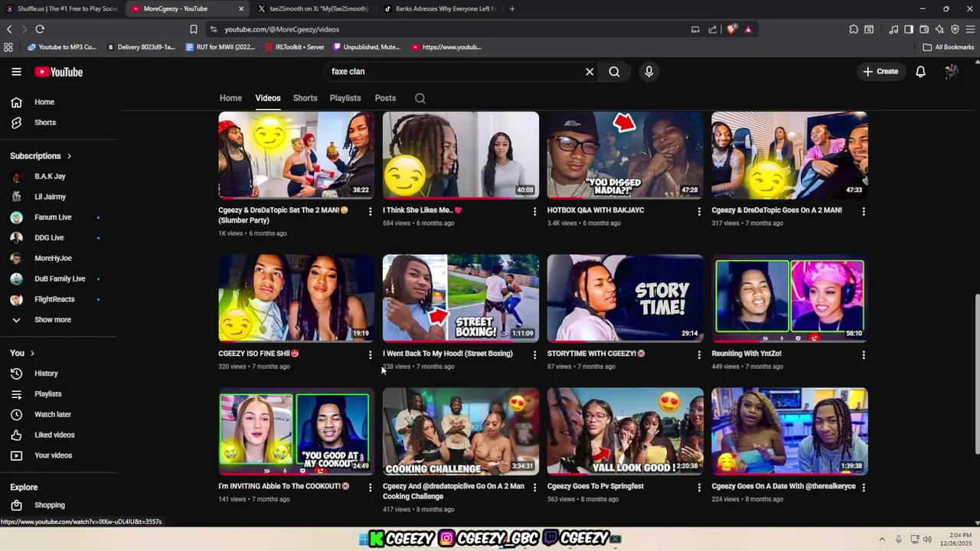This screenshot has width=980, height=551.
Task: Open the notifications bell
Action: click(x=921, y=72)
